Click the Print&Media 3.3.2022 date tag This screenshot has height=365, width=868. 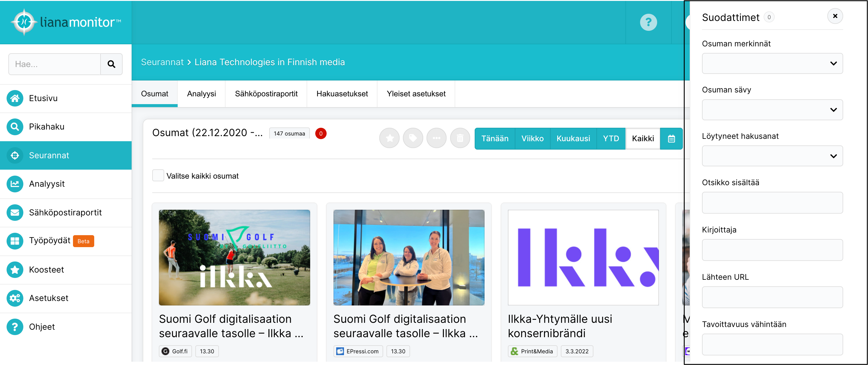[577, 351]
